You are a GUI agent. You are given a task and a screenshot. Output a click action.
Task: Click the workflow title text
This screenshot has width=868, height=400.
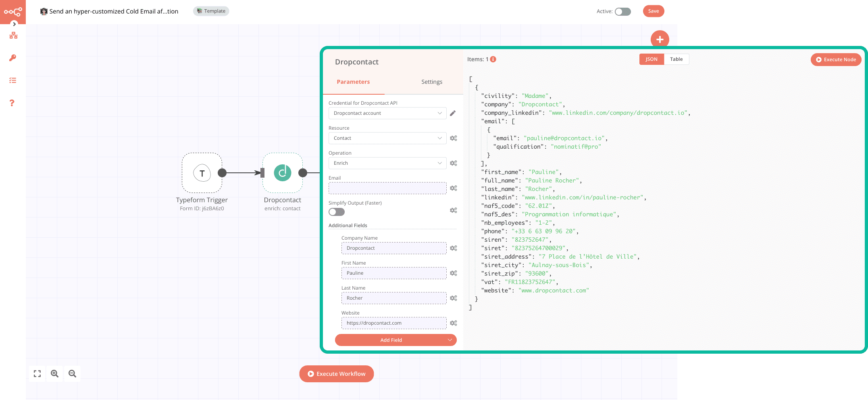pyautogui.click(x=114, y=11)
